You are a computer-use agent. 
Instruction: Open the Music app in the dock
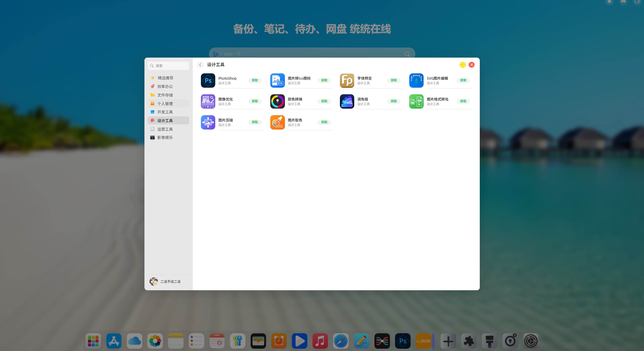[320, 341]
